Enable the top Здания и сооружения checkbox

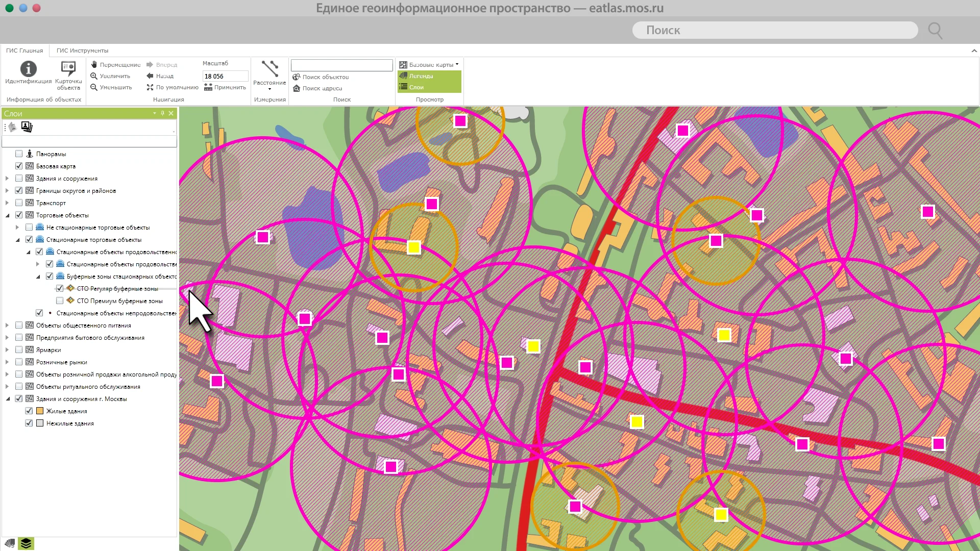(x=19, y=178)
